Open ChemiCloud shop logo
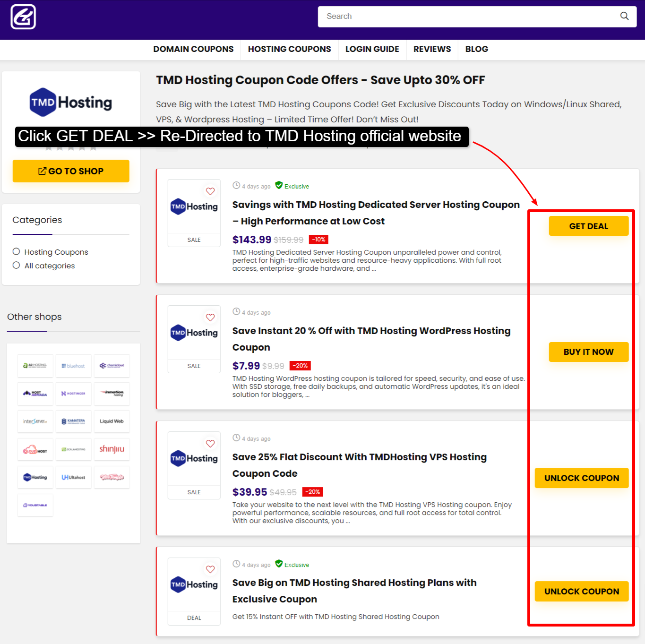This screenshot has height=644, width=645. 112,366
